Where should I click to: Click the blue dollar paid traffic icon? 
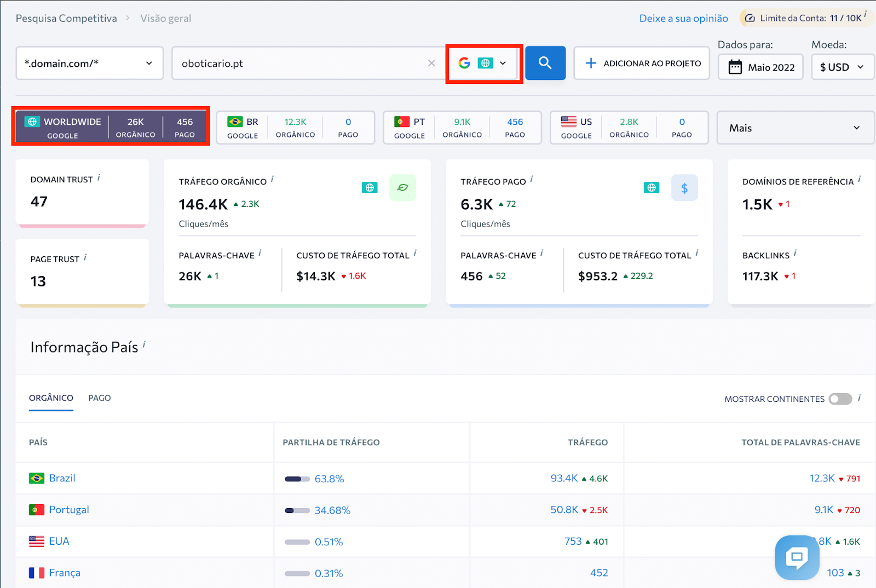(684, 188)
